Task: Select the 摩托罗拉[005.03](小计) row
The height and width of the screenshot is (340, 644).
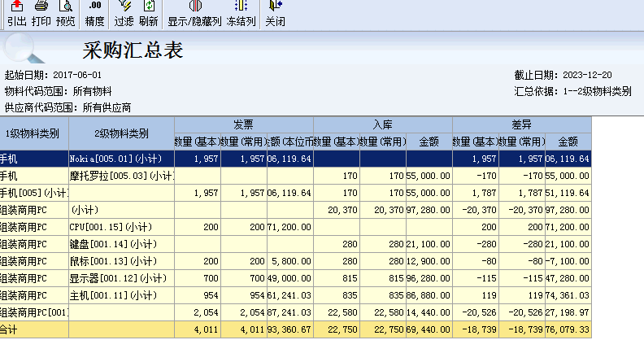Action: [x=296, y=176]
